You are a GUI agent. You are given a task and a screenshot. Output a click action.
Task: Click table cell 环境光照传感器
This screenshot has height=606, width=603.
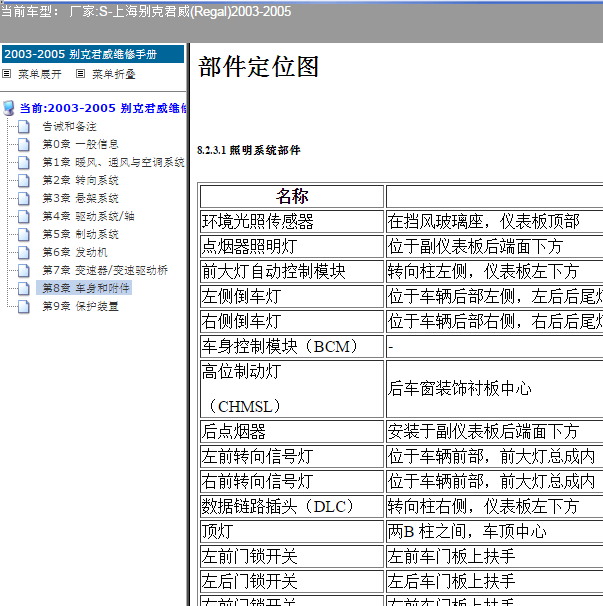[292, 221]
